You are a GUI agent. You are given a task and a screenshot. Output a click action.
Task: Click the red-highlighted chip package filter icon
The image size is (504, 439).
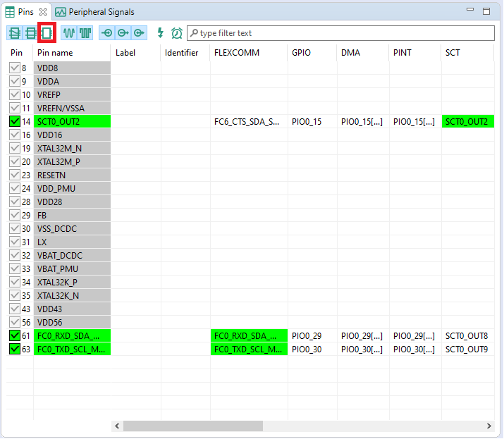(x=47, y=33)
